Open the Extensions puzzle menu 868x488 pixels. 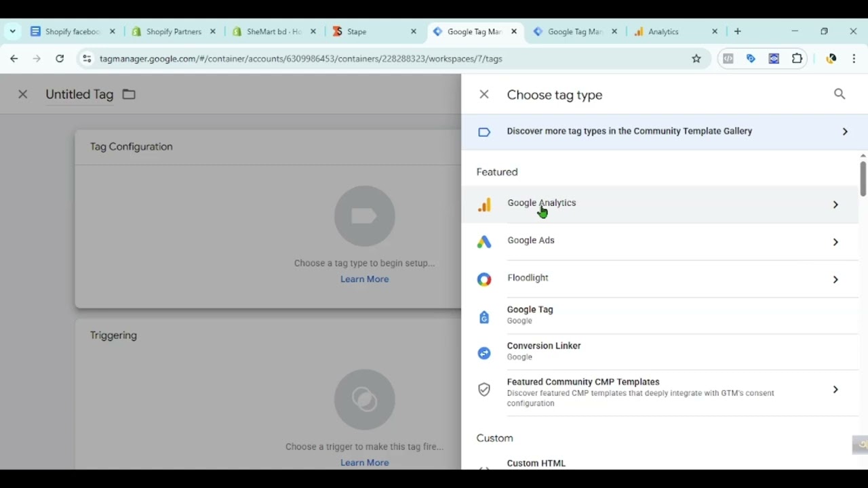click(797, 59)
